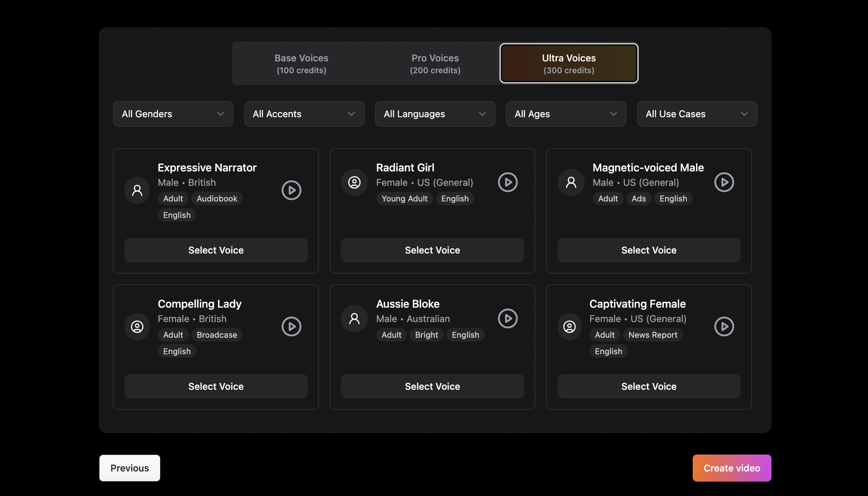Play the Aussie Bloke voice preview
This screenshot has width=868, height=496.
[508, 318]
